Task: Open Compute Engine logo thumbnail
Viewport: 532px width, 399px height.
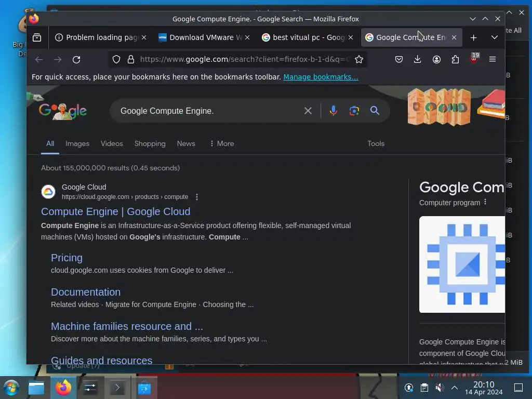Action: 462,264
